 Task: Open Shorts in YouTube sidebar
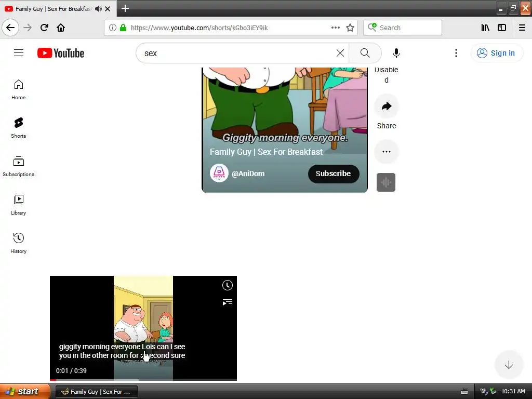(x=18, y=128)
